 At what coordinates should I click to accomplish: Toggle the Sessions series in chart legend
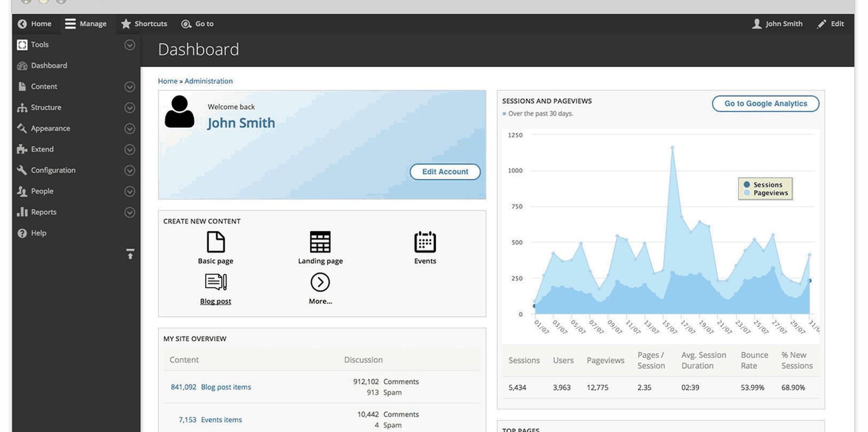(x=766, y=184)
